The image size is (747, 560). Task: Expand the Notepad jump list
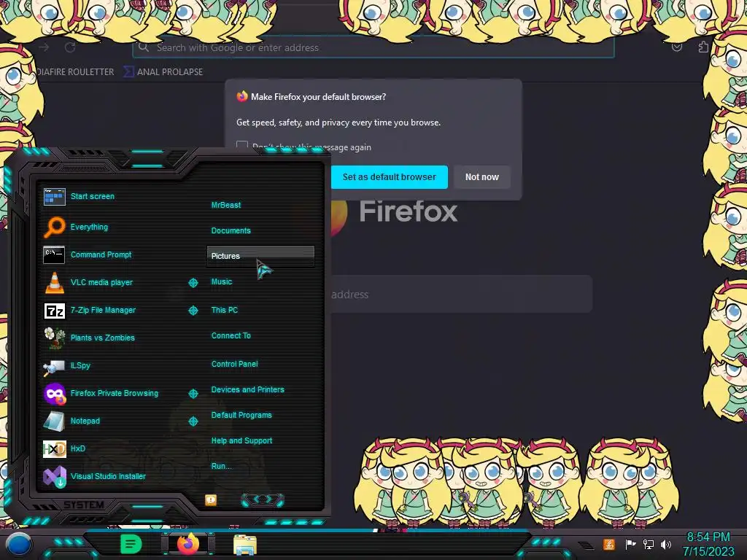[x=193, y=421]
